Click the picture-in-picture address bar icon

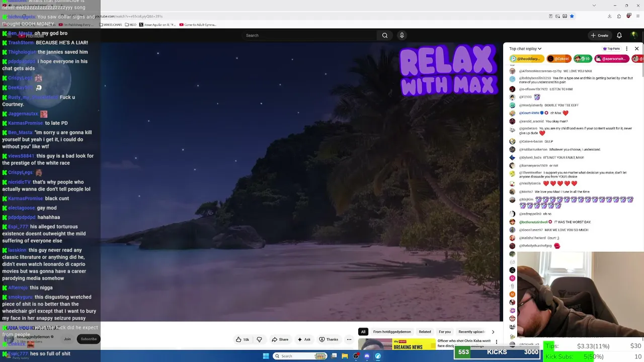558,16
